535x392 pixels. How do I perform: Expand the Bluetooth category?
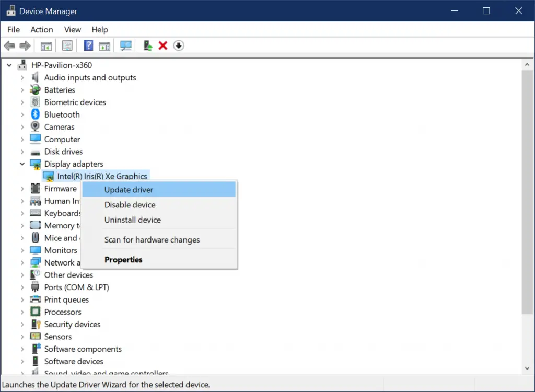[x=22, y=114]
